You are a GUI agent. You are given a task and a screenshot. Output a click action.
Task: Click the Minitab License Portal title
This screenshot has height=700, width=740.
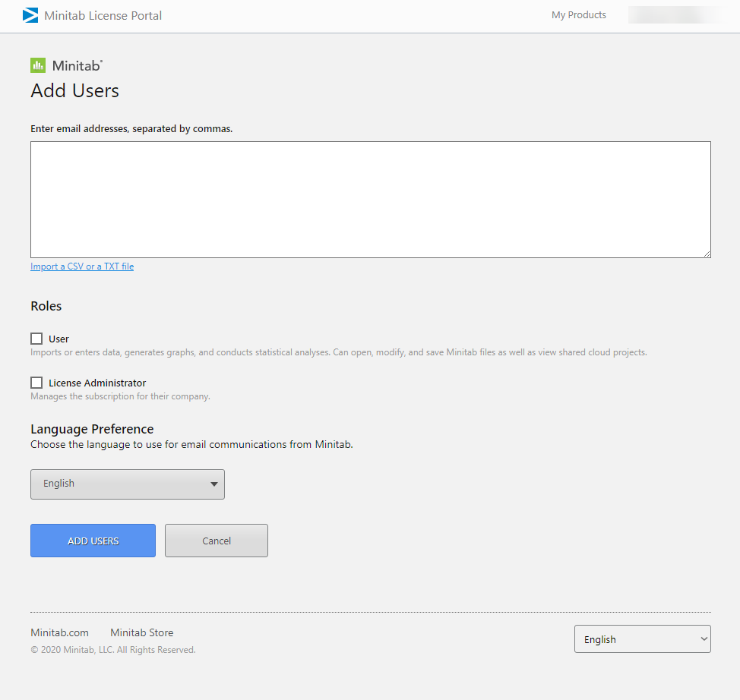point(103,15)
